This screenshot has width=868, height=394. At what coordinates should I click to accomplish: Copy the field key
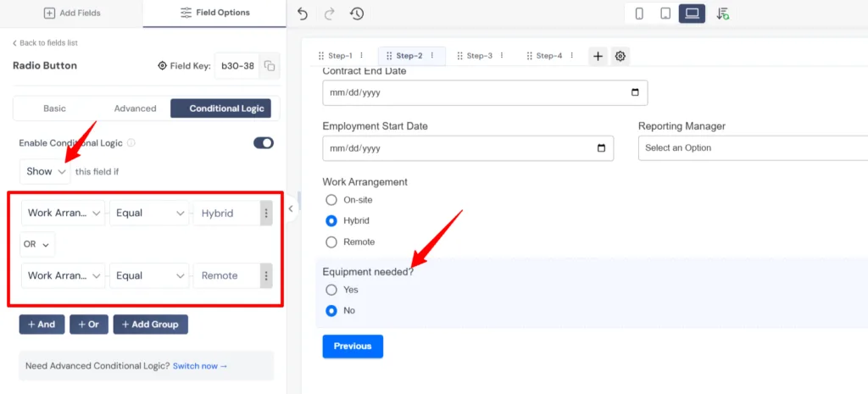click(270, 66)
